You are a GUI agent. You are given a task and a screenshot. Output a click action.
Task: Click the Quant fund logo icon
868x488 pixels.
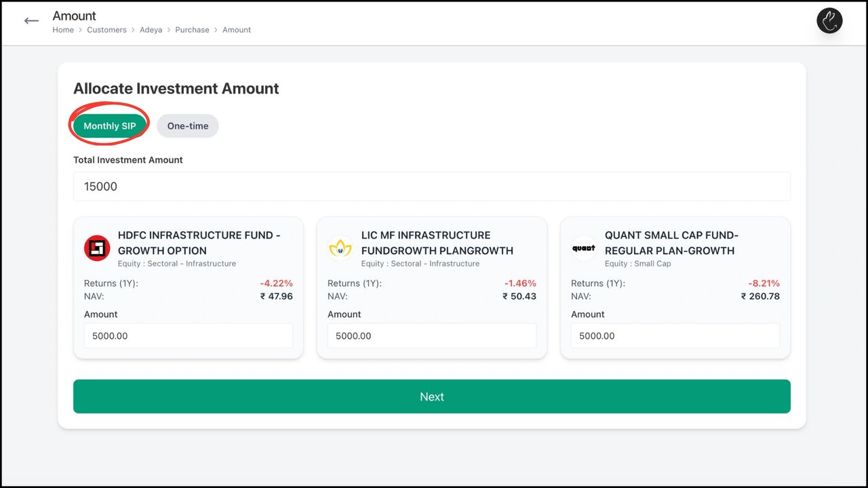click(x=583, y=249)
